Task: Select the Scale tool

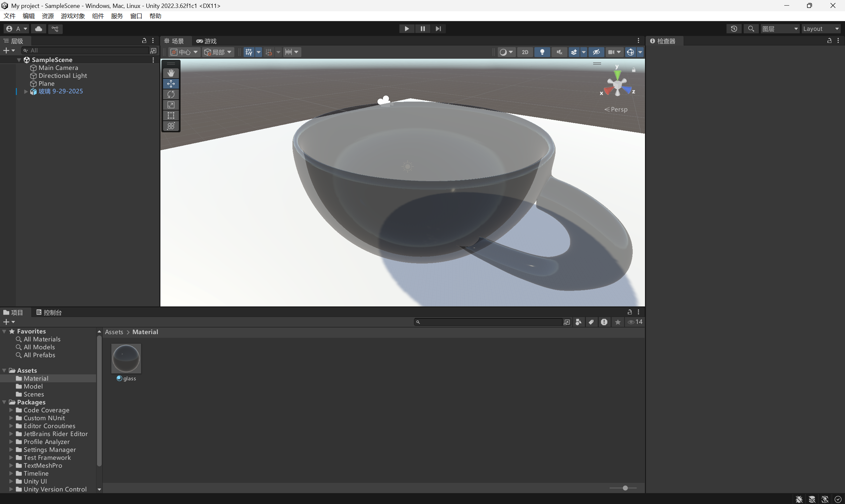Action: [x=171, y=105]
